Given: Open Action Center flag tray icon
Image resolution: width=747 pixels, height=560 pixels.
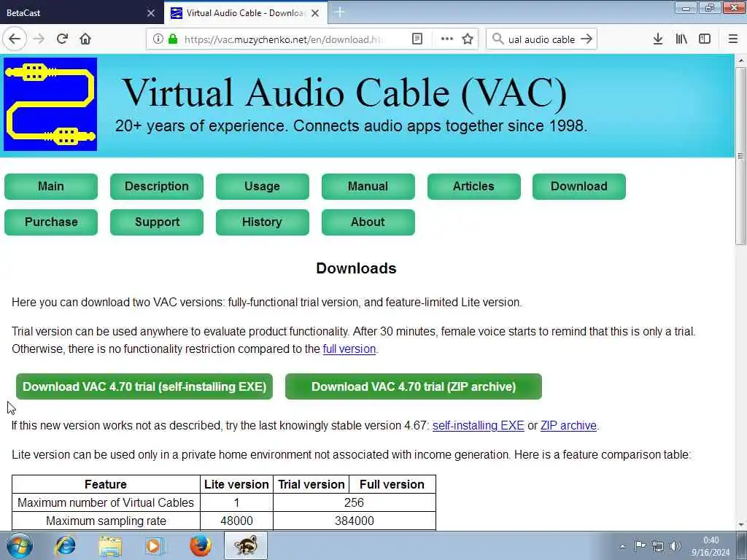Looking at the screenshot, I should tap(640, 545).
